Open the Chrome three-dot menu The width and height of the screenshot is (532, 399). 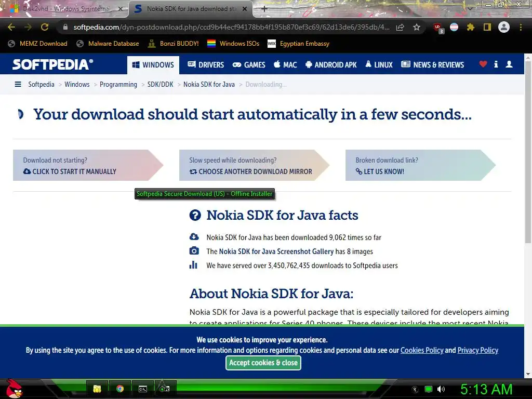pyautogui.click(x=521, y=27)
